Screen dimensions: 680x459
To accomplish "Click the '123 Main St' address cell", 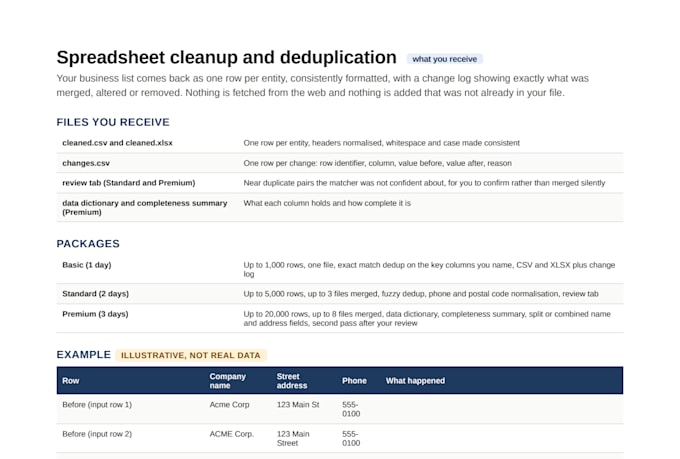I will pos(298,404).
